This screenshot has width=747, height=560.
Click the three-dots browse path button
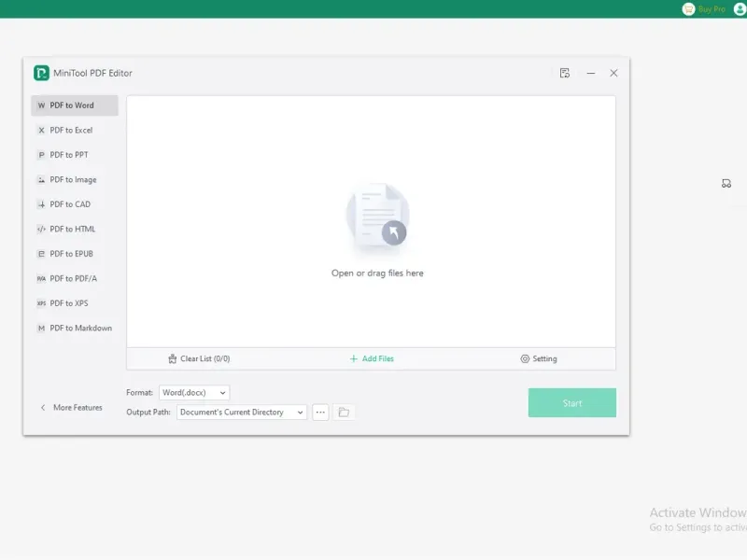point(320,412)
